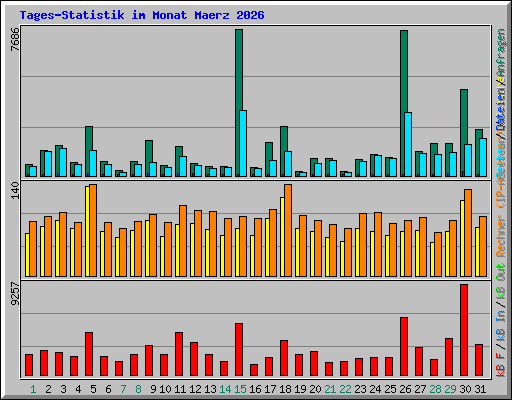The height and width of the screenshot is (400, 512).
Task: Click day label 26 on the x-axis
Action: pos(405,389)
